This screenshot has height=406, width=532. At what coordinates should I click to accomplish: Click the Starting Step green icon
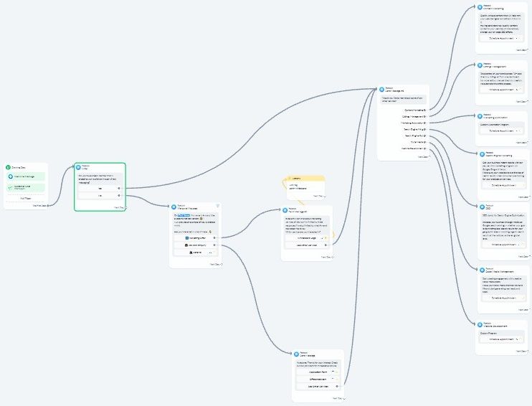click(x=9, y=167)
